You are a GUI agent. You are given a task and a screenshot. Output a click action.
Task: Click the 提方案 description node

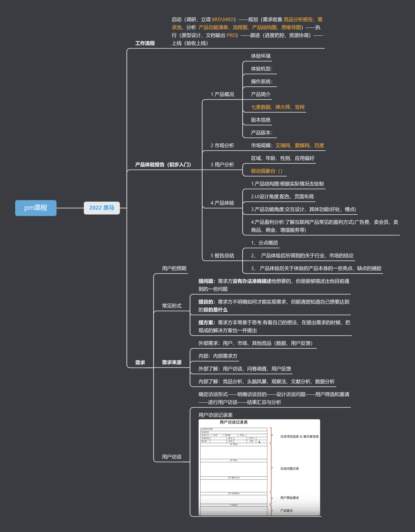click(274, 326)
